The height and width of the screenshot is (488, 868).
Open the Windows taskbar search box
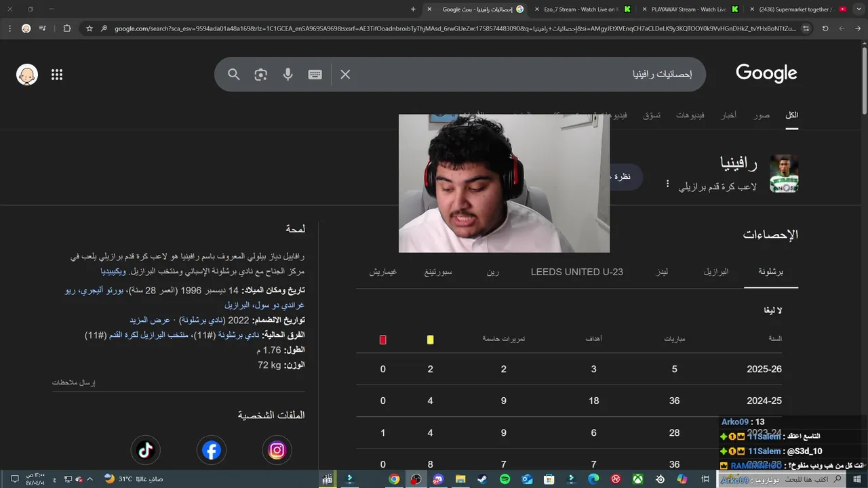pyautogui.click(x=781, y=479)
